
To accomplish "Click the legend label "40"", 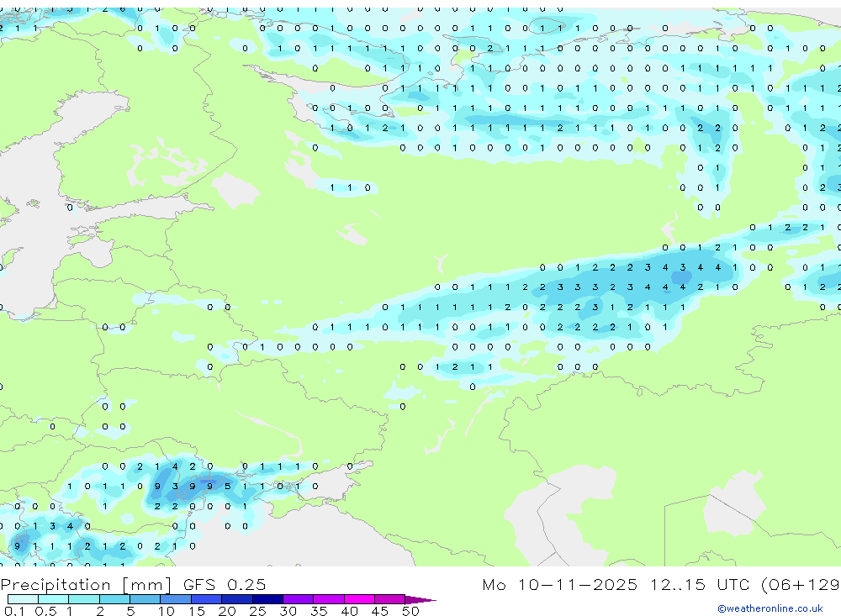I will (349, 611).
